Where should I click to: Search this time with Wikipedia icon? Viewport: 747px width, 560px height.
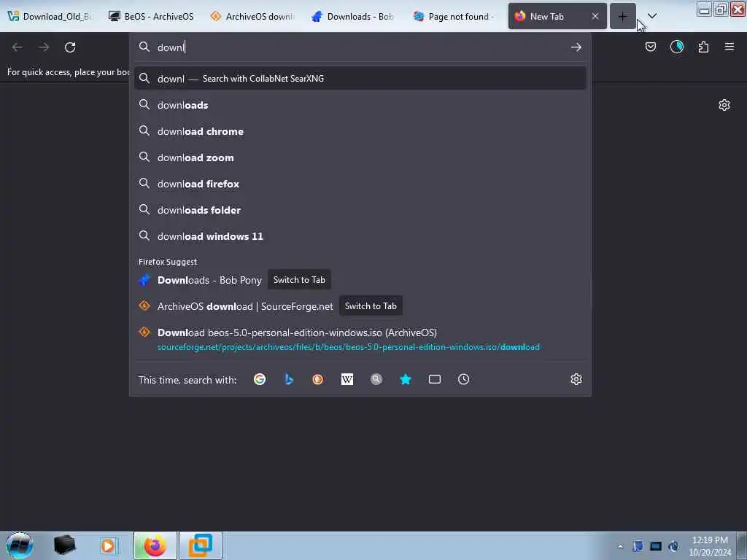347,379
